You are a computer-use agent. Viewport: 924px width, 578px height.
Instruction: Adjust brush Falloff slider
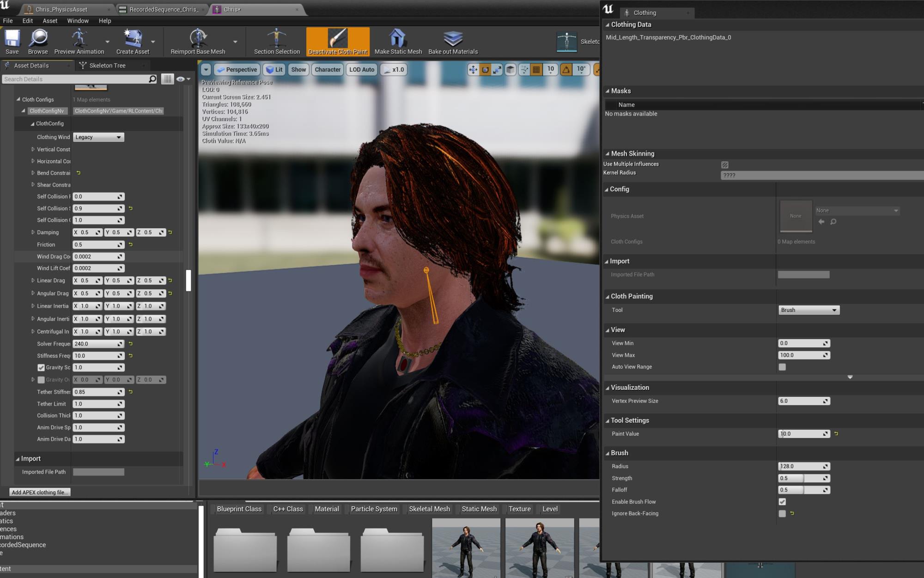[x=804, y=490]
